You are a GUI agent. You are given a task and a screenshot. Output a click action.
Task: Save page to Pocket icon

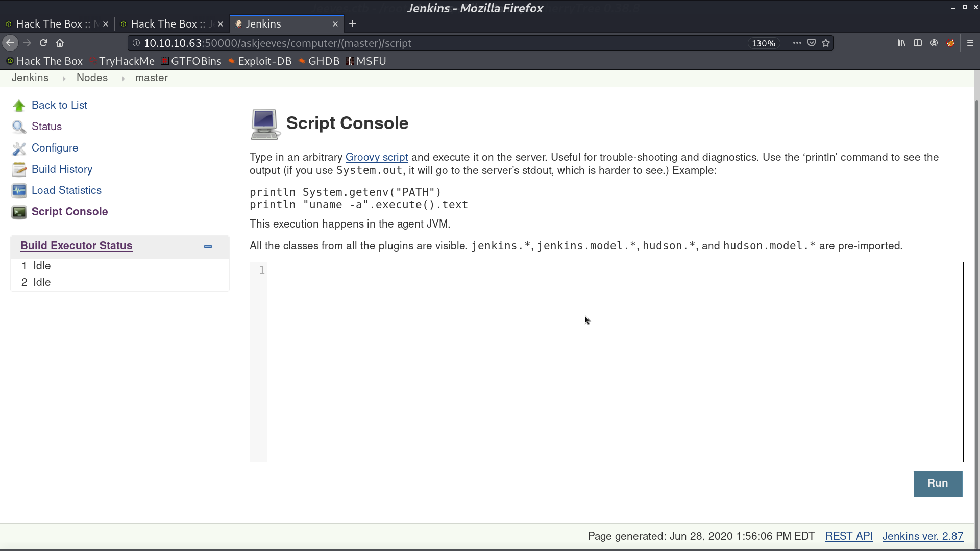(812, 43)
